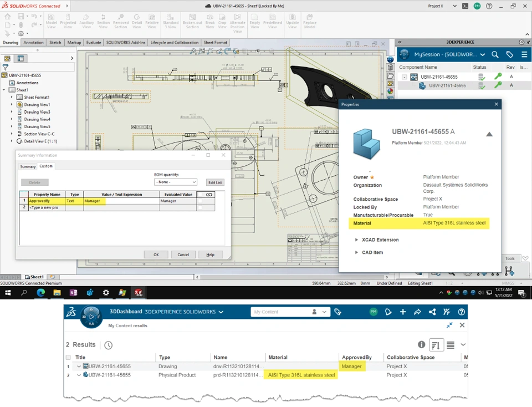Click the 3DDashboard compass icon

pos(91,317)
